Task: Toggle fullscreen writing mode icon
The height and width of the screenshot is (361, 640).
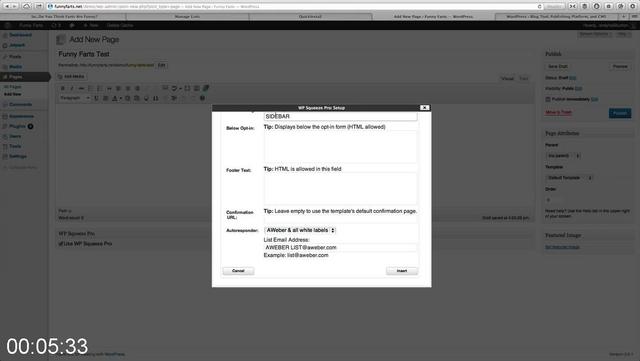Action: (187, 88)
